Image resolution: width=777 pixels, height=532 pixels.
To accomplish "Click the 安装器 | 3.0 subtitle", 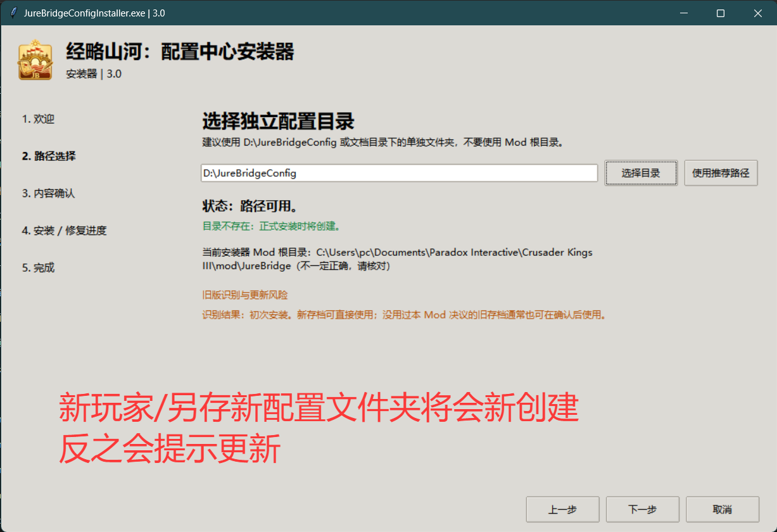I will [94, 73].
